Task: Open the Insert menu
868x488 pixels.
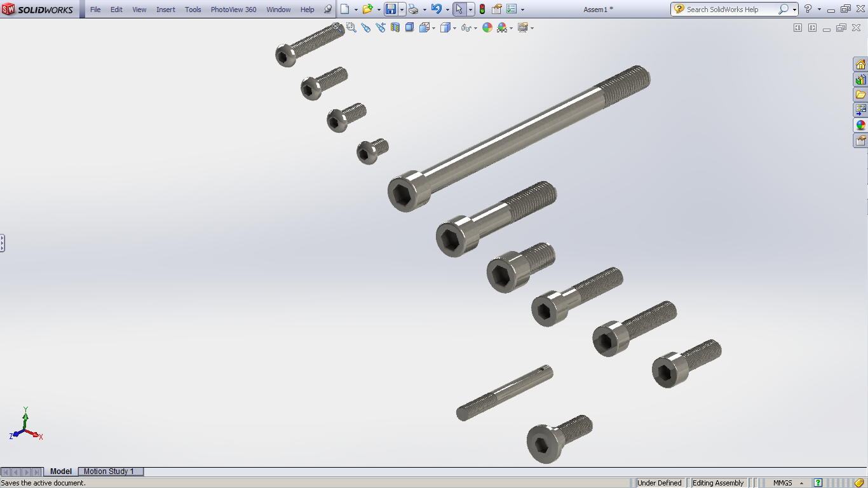Action: (166, 10)
